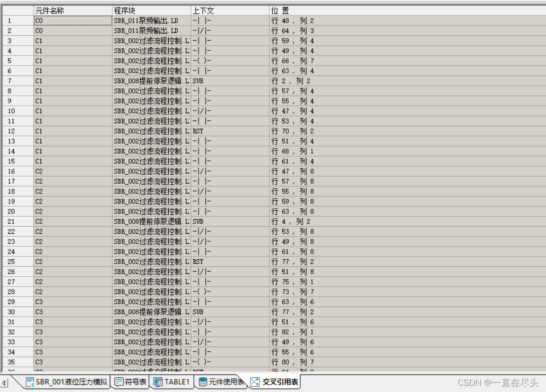Select the C0 cell in row 1
Screen dimensions: 546x392
pos(73,21)
